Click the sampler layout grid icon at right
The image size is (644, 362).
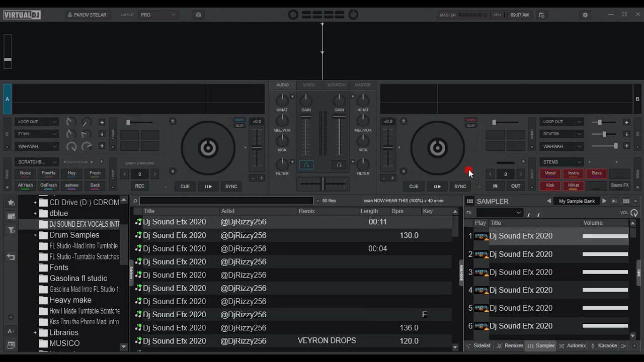coord(626,201)
